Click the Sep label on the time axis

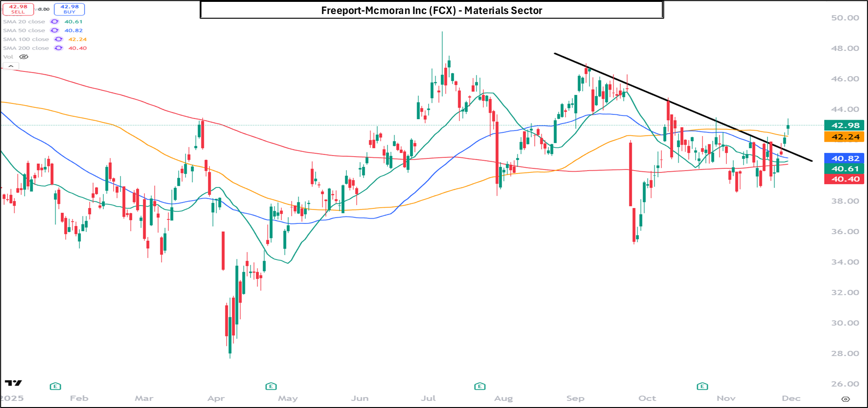pyautogui.click(x=575, y=398)
